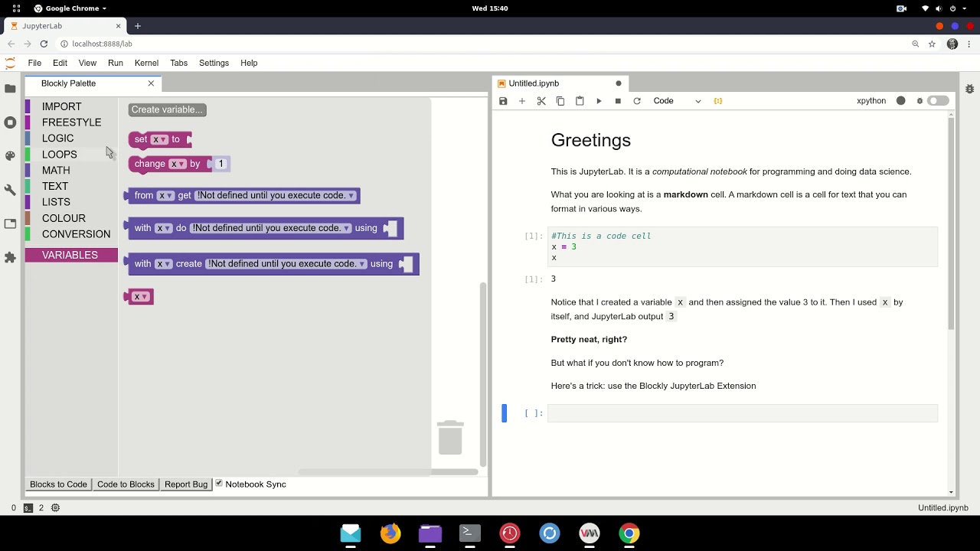
Task: Click the Blockly workspace vertical scrollbar
Action: pos(482,373)
